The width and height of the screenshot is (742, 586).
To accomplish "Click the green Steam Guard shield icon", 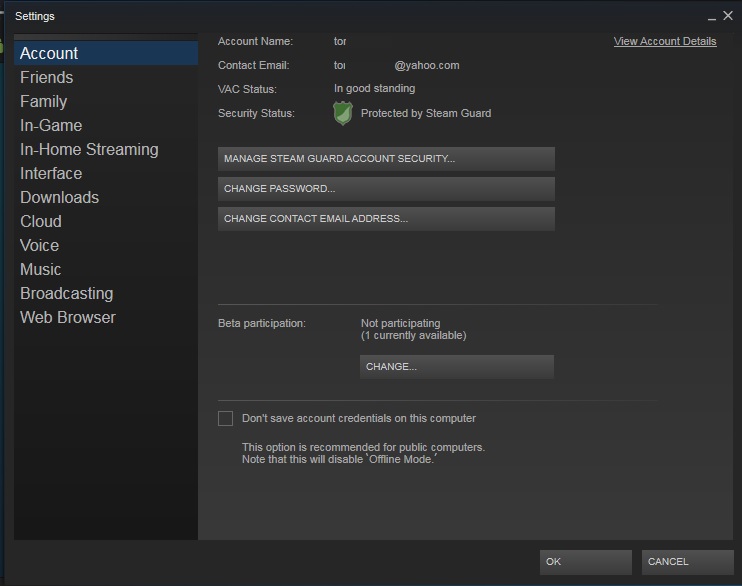I will click(x=343, y=113).
